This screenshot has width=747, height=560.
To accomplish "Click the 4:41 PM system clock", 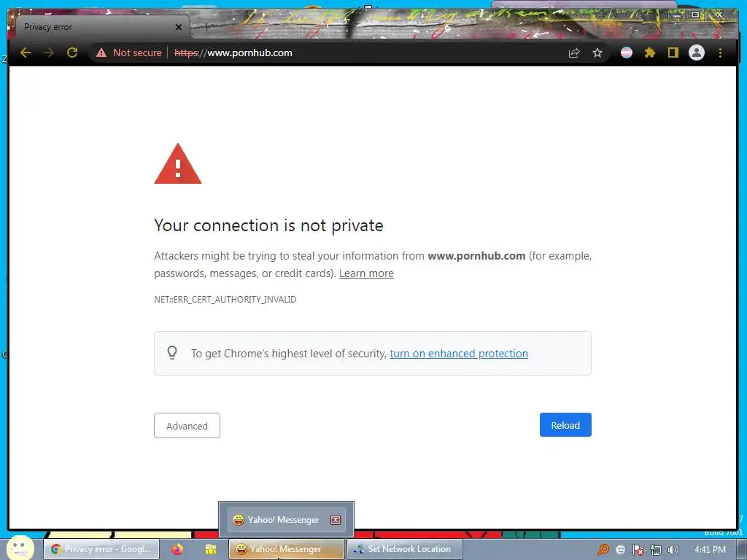I will [x=710, y=550].
